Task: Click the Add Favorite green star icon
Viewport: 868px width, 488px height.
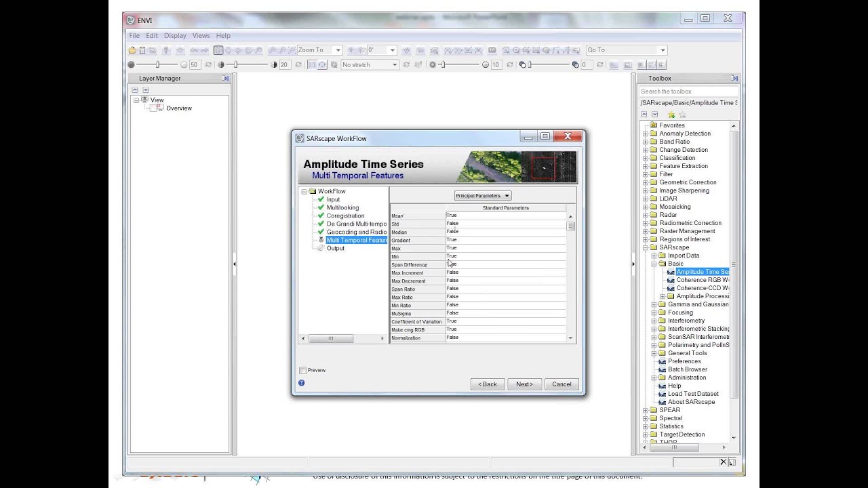Action: tap(671, 115)
